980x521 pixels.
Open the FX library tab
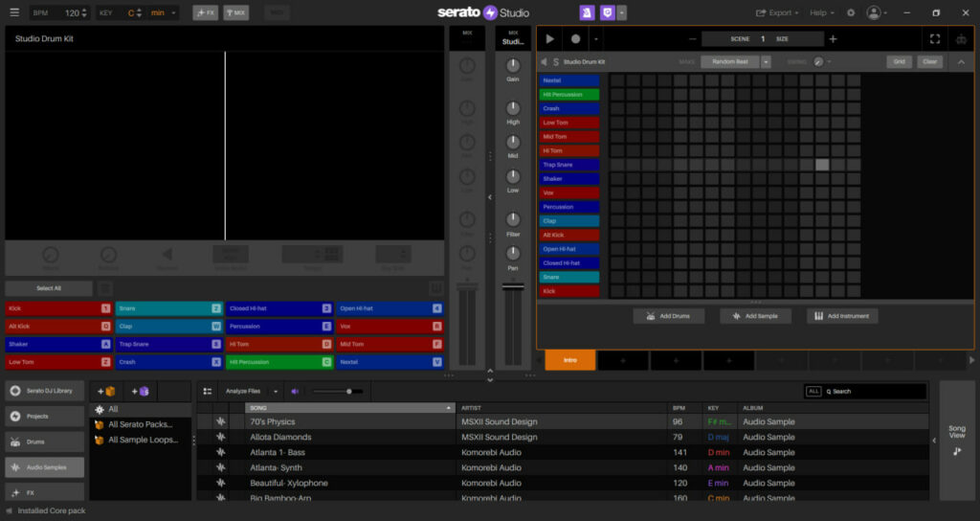click(x=44, y=492)
